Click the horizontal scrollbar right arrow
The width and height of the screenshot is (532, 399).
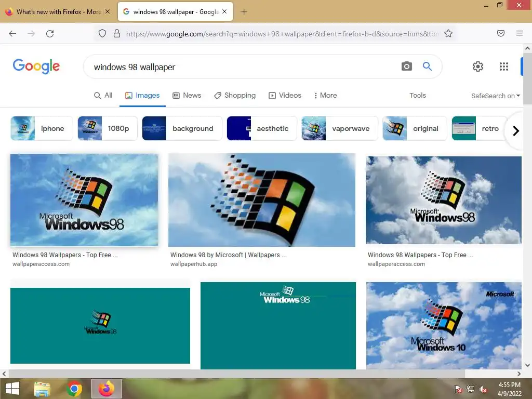pyautogui.click(x=519, y=374)
